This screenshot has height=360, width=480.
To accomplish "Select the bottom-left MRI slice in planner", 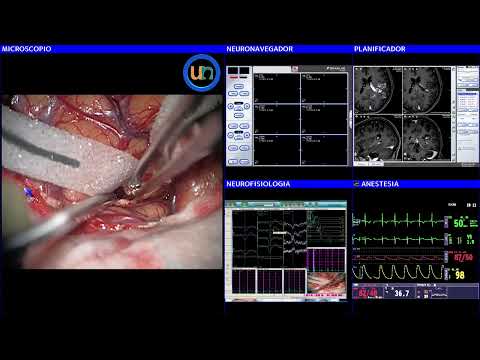I will click(378, 138).
